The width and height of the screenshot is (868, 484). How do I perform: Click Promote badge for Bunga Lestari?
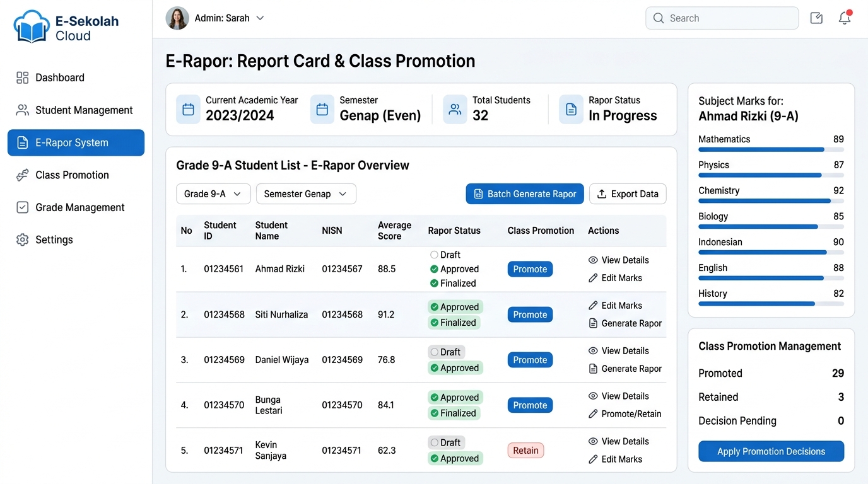pos(530,405)
